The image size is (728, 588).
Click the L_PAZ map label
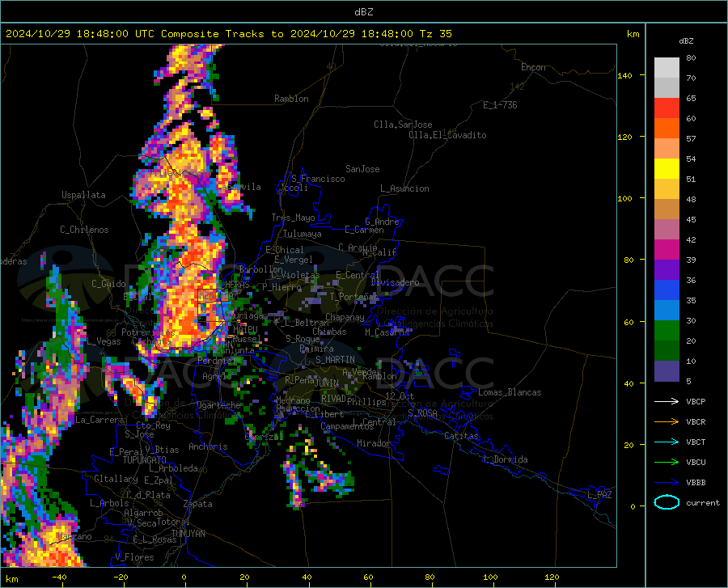(x=600, y=495)
